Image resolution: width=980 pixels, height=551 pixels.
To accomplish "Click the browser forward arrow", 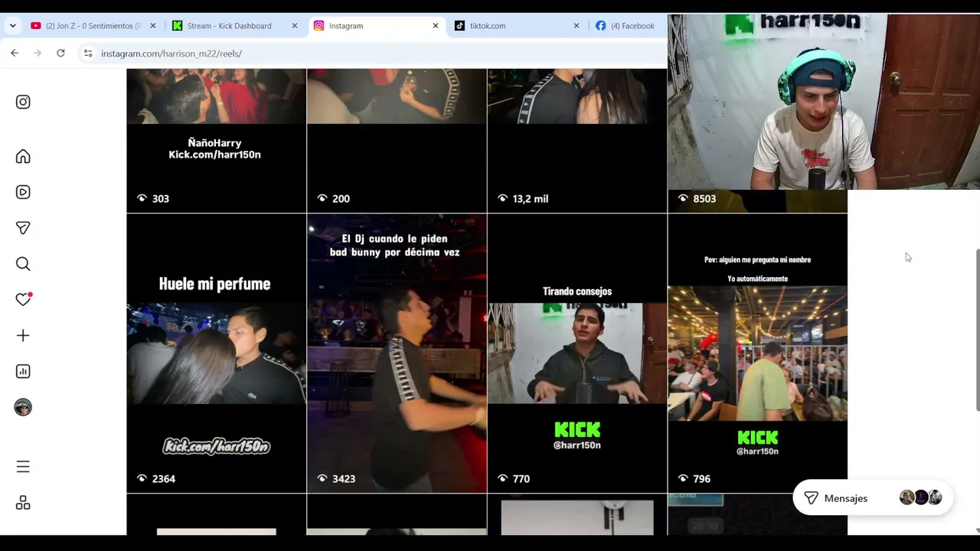I will [38, 53].
